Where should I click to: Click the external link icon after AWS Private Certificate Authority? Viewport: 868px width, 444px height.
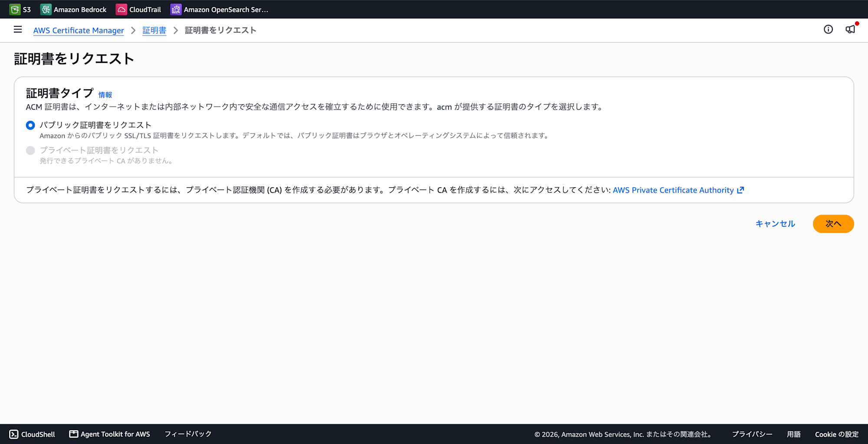740,190
